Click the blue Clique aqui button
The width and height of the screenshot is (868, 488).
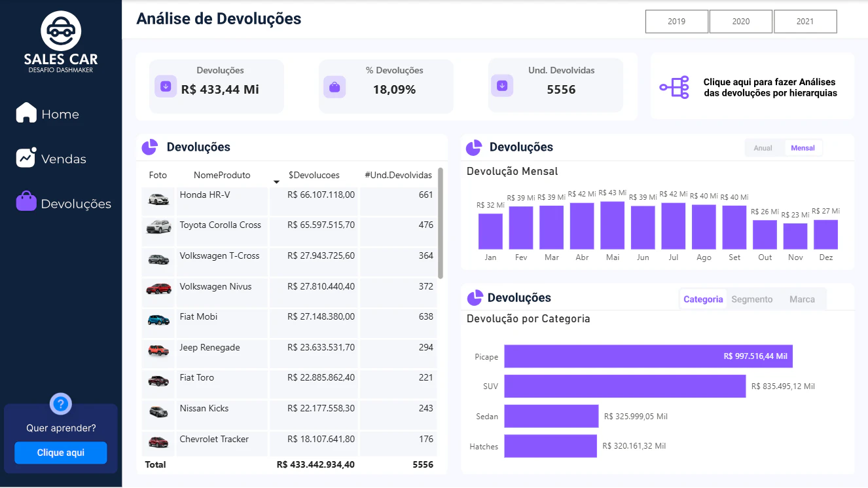click(x=61, y=453)
